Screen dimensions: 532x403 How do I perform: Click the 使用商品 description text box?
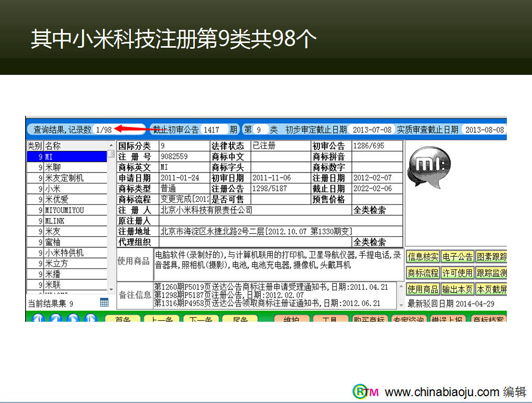[278, 264]
